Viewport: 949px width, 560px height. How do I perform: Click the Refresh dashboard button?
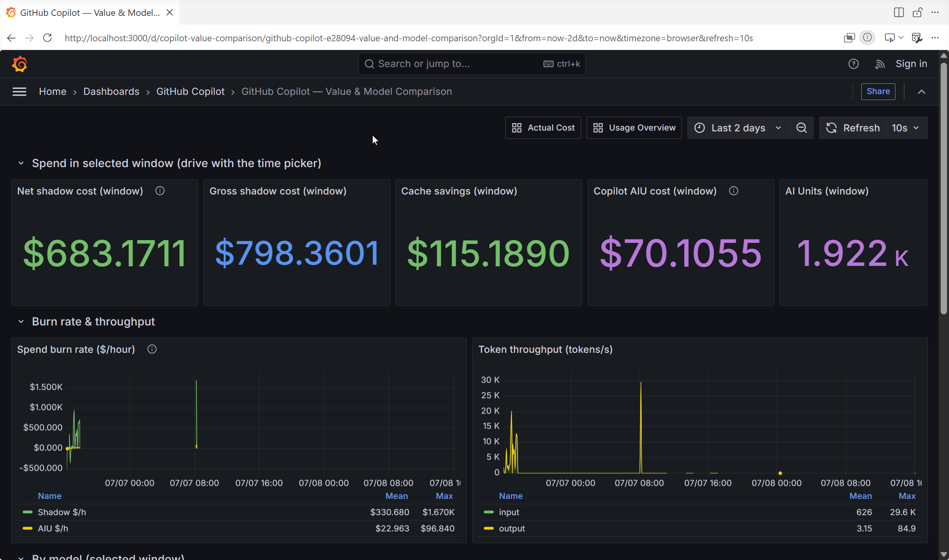click(853, 128)
